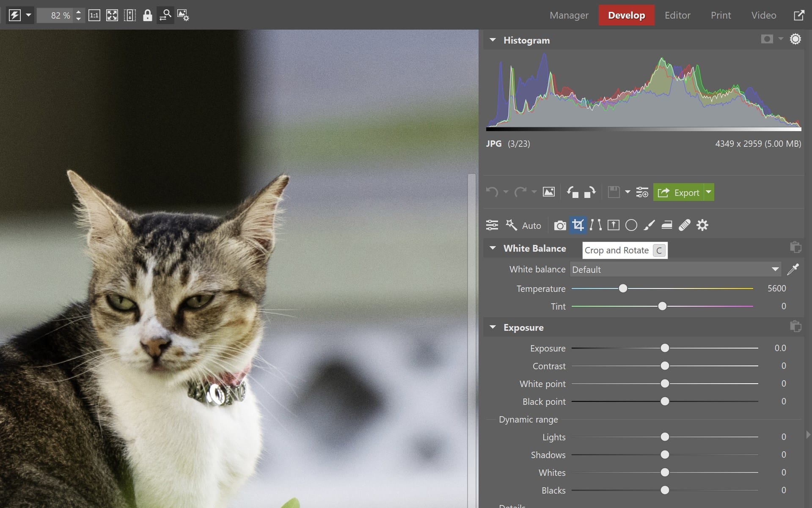Open the undo history dropdown
Viewport: 812px width, 508px height.
click(506, 192)
